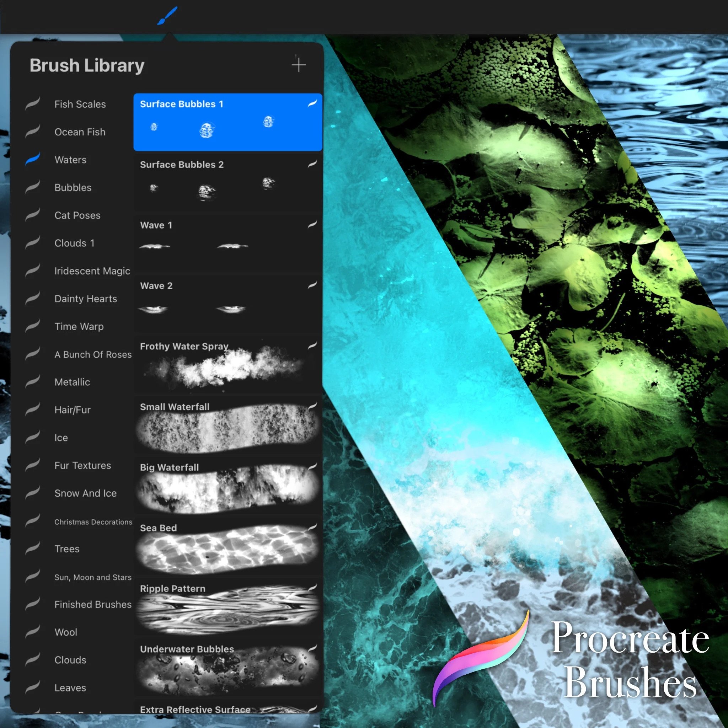Viewport: 728px width, 728px height.
Task: Select the Finished Brushes category
Action: pyautogui.click(x=92, y=604)
